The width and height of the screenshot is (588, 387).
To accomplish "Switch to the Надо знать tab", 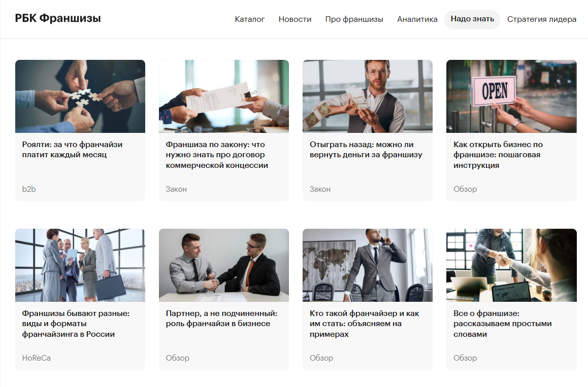I will pyautogui.click(x=472, y=19).
